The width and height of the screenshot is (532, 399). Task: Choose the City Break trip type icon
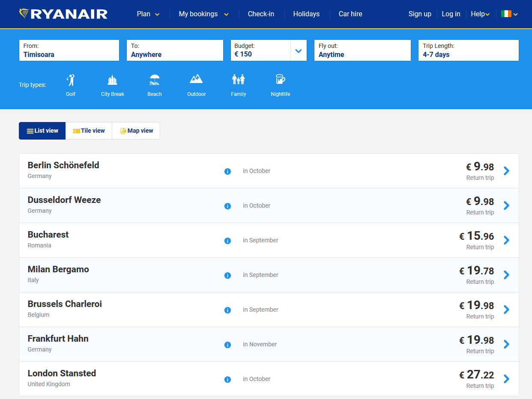(112, 80)
